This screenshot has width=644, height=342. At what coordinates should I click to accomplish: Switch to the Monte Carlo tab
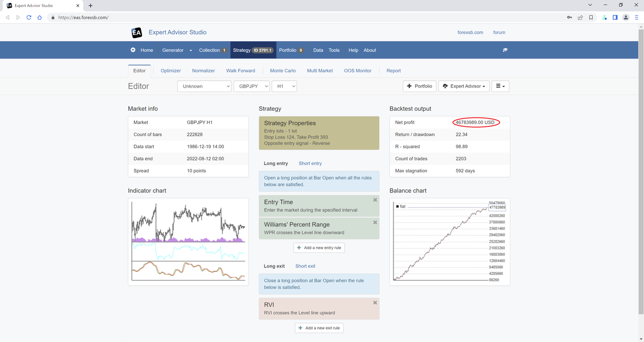pos(283,71)
